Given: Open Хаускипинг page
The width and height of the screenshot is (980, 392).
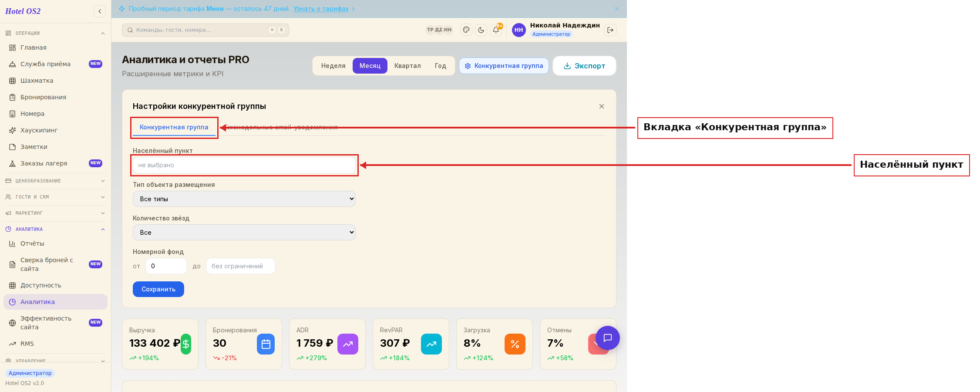Looking at the screenshot, I should (55, 130).
